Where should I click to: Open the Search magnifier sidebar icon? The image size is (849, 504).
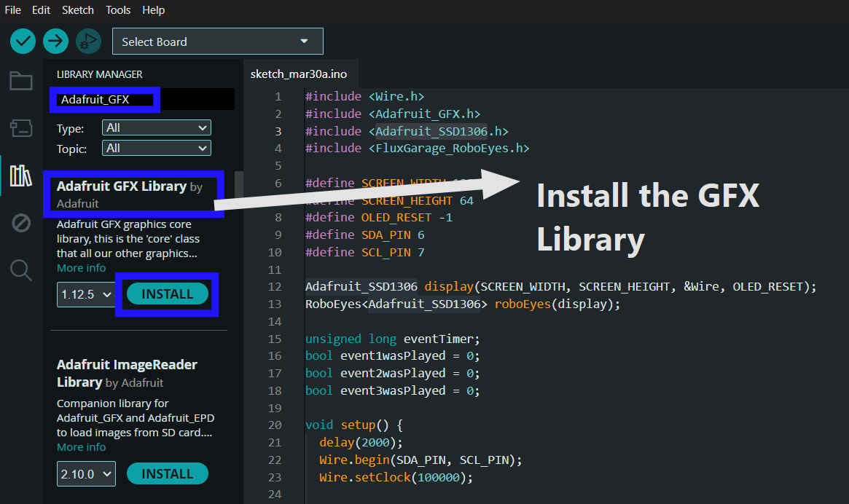tap(21, 269)
